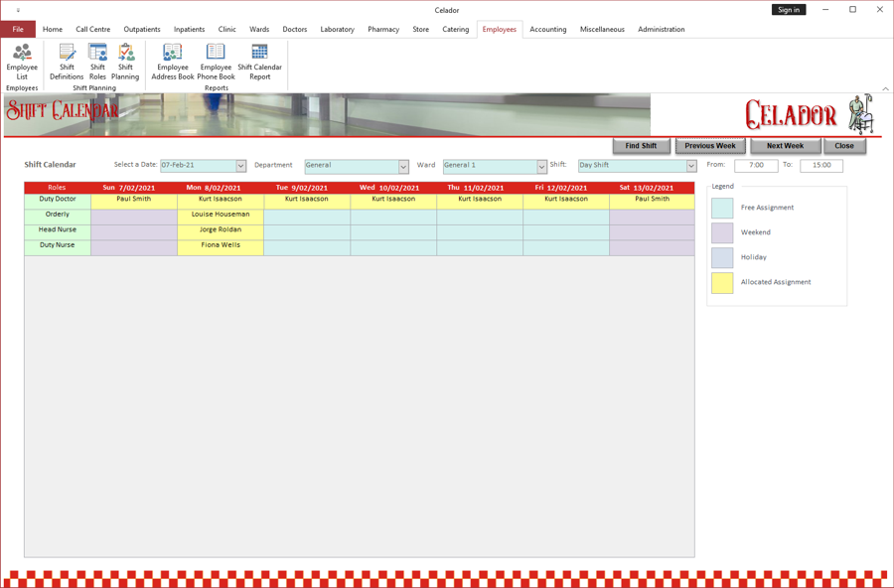Switch to the Accounting tab

click(547, 29)
